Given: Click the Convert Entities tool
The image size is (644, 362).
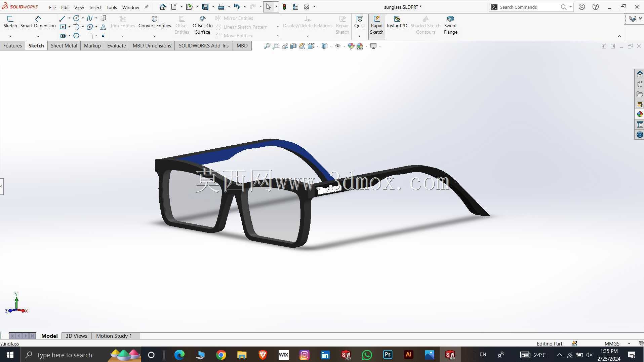Looking at the screenshot, I should click(155, 22).
